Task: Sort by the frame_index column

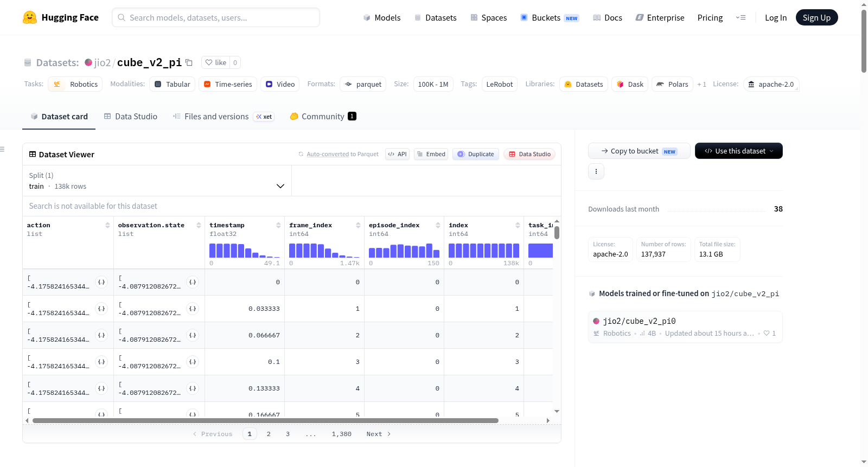Action: (358, 225)
